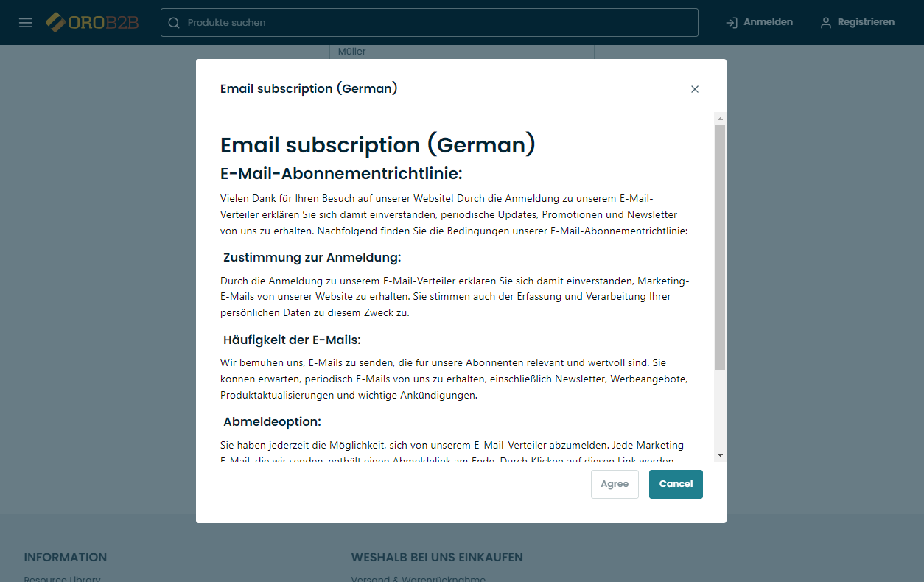The width and height of the screenshot is (924, 582).
Task: Click the Registrieren user silhouette icon
Action: coord(826,23)
